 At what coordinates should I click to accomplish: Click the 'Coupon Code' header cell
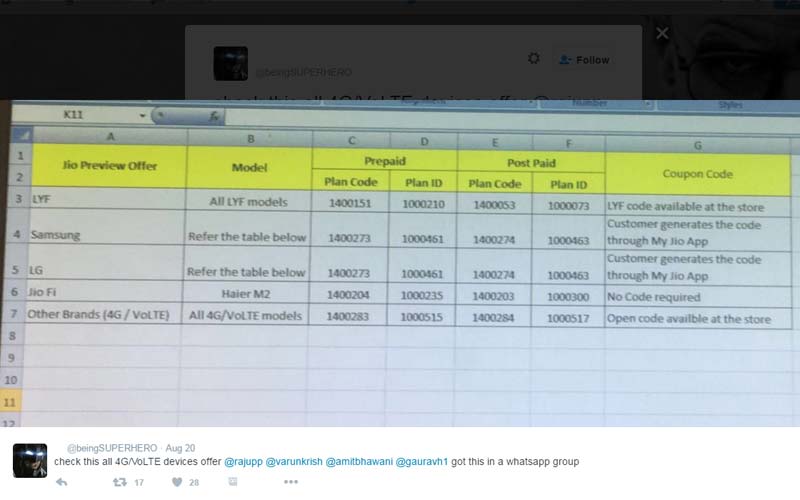click(x=697, y=174)
